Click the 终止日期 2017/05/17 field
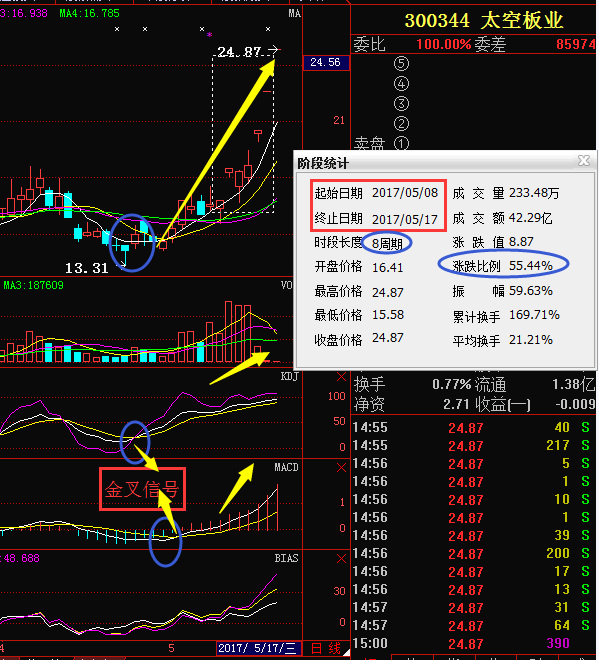599x660 pixels. [x=376, y=219]
